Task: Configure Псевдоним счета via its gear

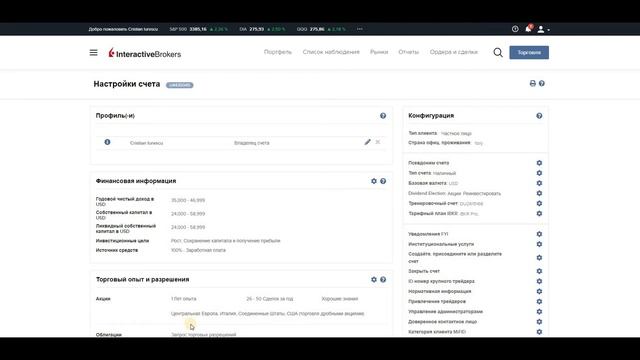Action: point(539,163)
